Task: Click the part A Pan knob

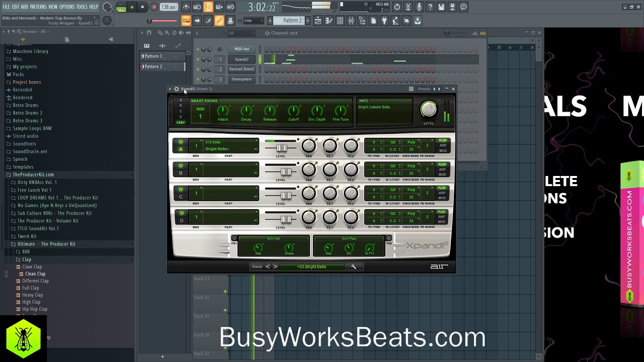Action: [x=308, y=146]
